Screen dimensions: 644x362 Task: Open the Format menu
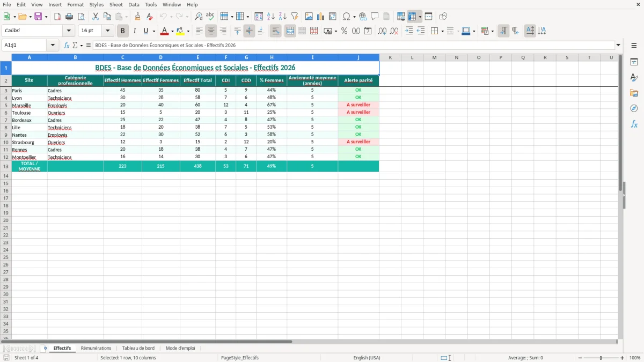click(x=76, y=4)
